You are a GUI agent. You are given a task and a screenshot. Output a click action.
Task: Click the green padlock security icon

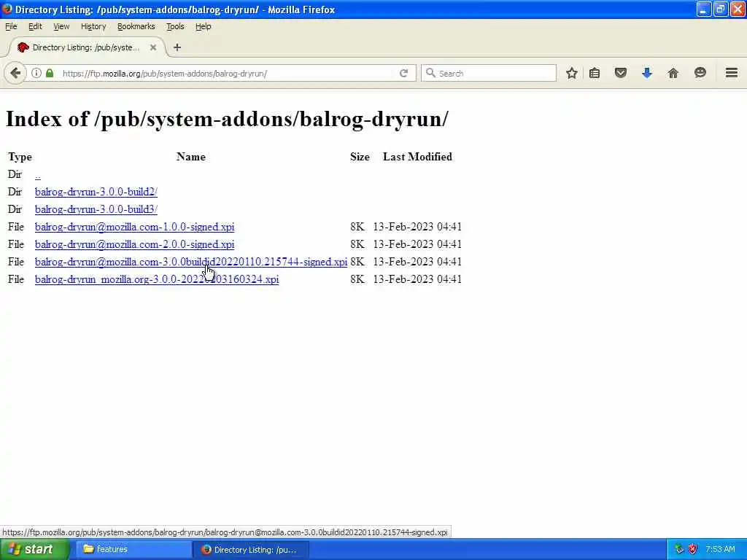point(50,74)
